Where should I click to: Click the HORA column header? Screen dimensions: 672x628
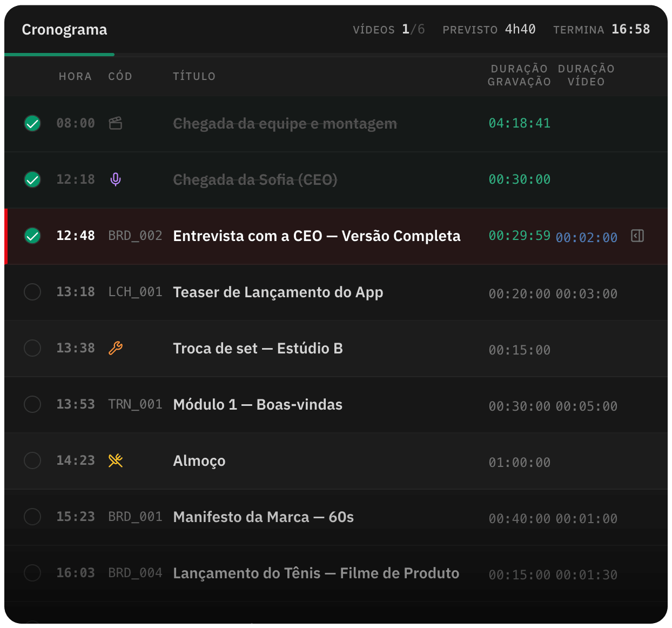click(75, 76)
